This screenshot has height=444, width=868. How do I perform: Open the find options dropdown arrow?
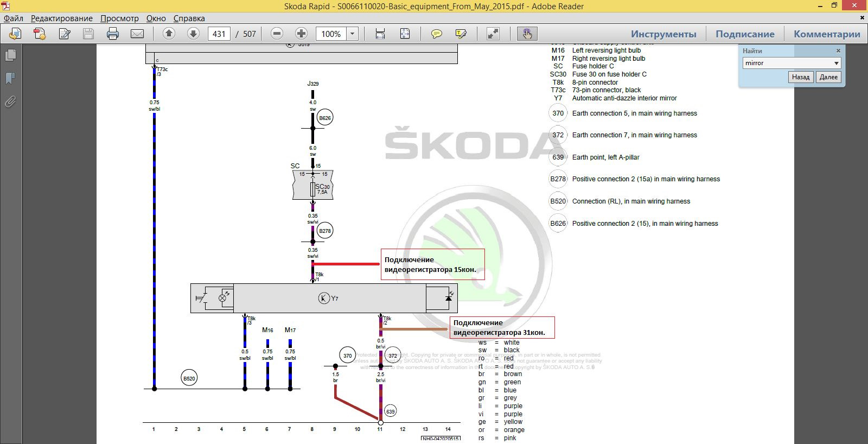click(x=836, y=63)
